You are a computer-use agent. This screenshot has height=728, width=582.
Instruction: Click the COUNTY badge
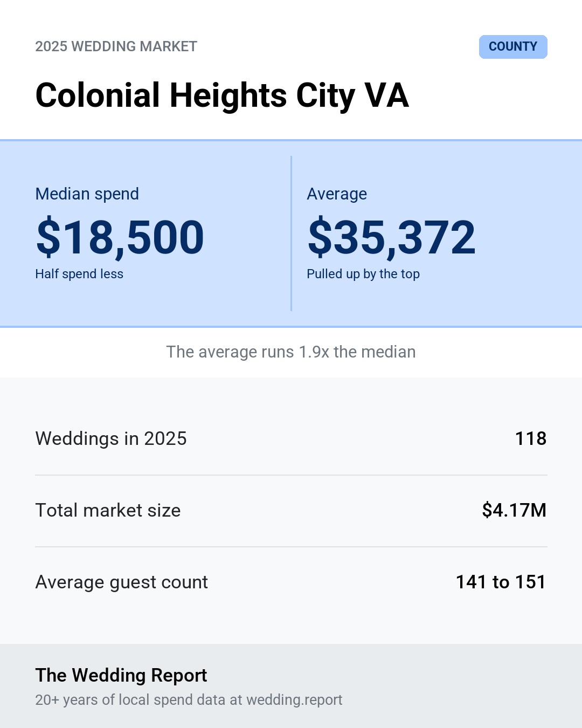(513, 47)
